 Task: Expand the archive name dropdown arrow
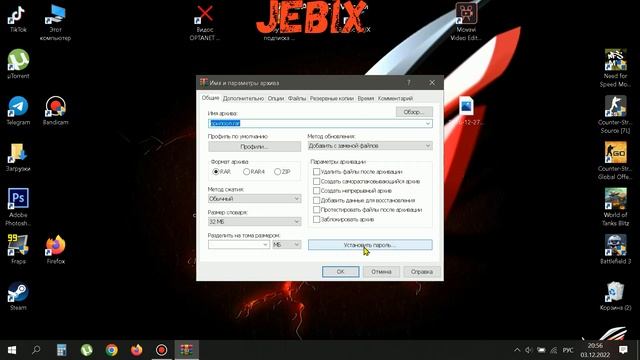(428, 123)
